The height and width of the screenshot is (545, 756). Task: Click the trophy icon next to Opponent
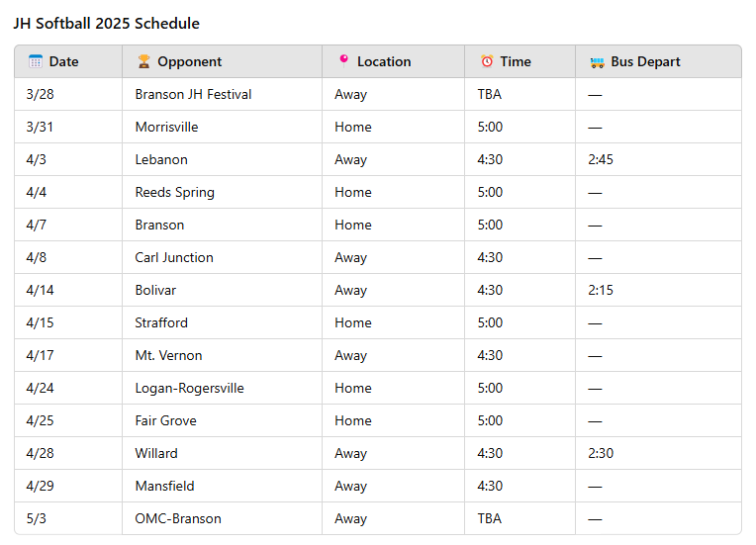point(143,61)
